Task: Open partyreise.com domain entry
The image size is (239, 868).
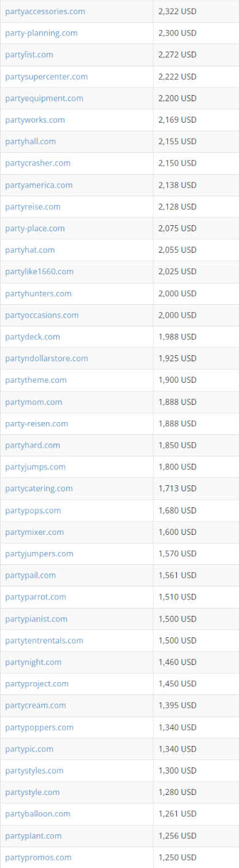Action: pos(33,207)
